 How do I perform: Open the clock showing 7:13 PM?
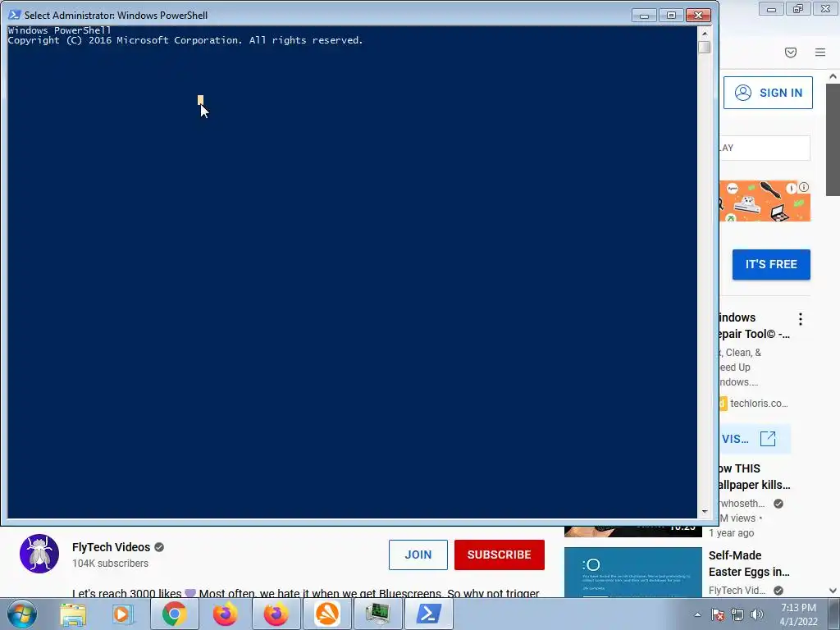[798, 608]
